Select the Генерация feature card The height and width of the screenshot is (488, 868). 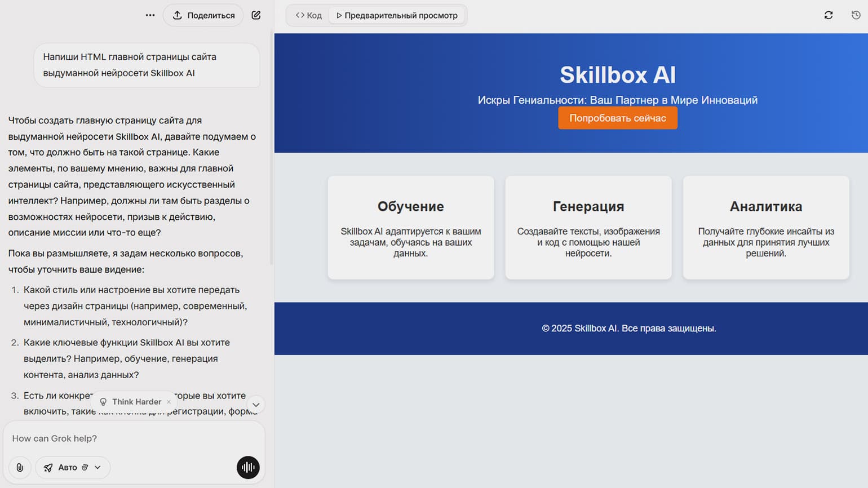(x=588, y=228)
